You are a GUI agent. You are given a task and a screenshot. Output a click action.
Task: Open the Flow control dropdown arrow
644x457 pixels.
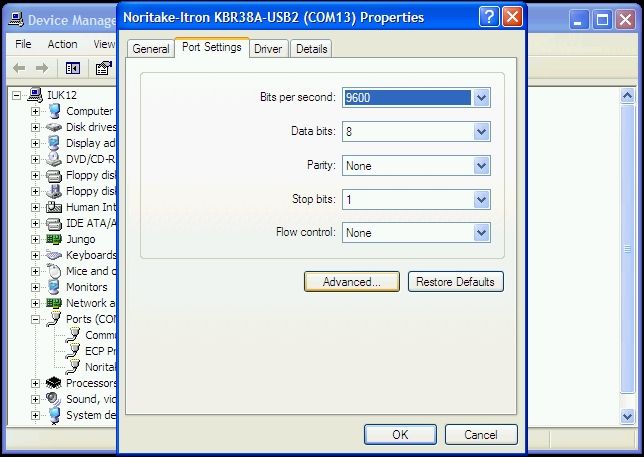click(481, 233)
